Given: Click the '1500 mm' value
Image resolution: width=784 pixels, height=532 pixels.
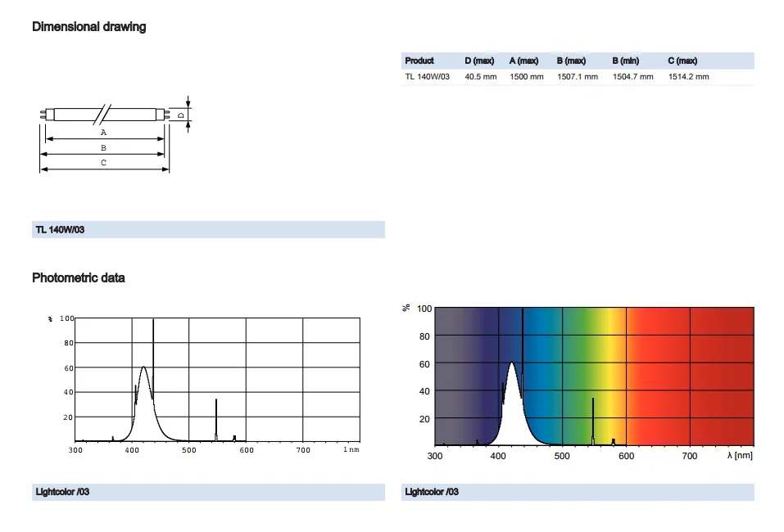Looking at the screenshot, I should pyautogui.click(x=527, y=77).
